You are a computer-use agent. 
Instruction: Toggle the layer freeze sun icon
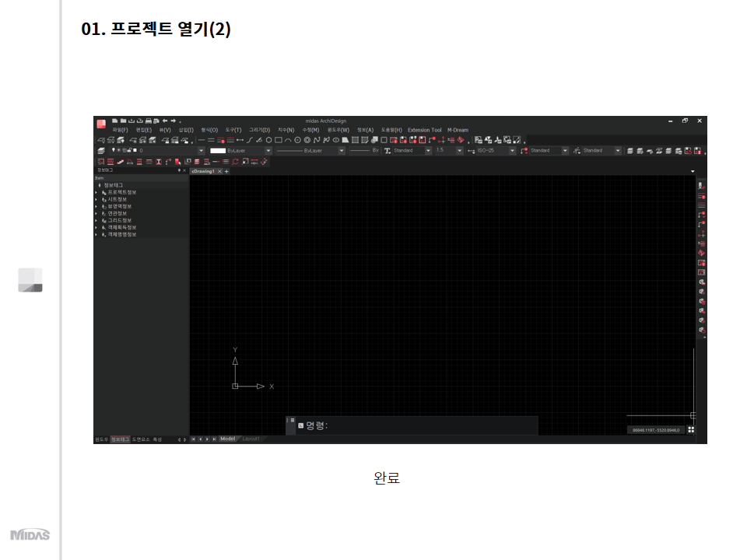click(x=118, y=150)
